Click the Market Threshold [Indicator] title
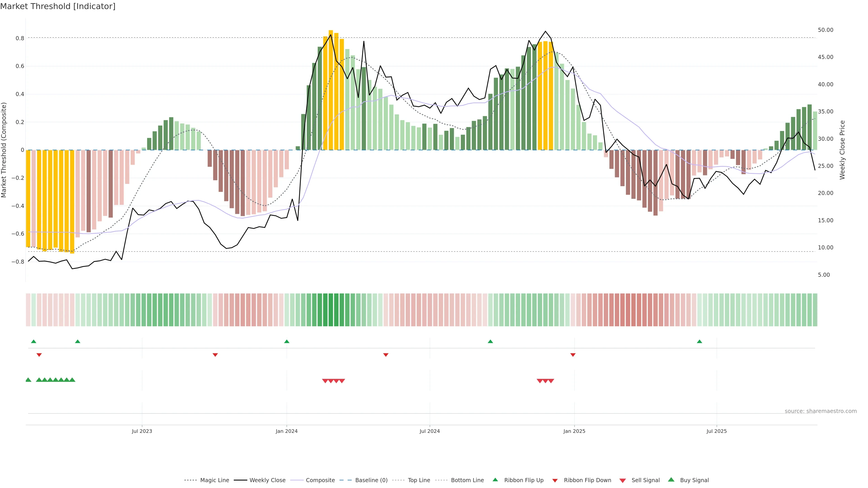This screenshot has height=488, width=868. point(58,6)
